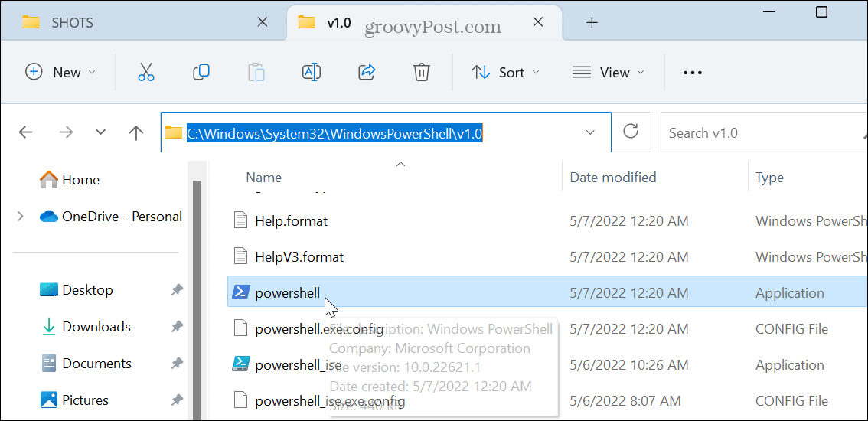This screenshot has width=868, height=421.
Task: Open the View options dropdown
Action: pyautogui.click(x=609, y=72)
